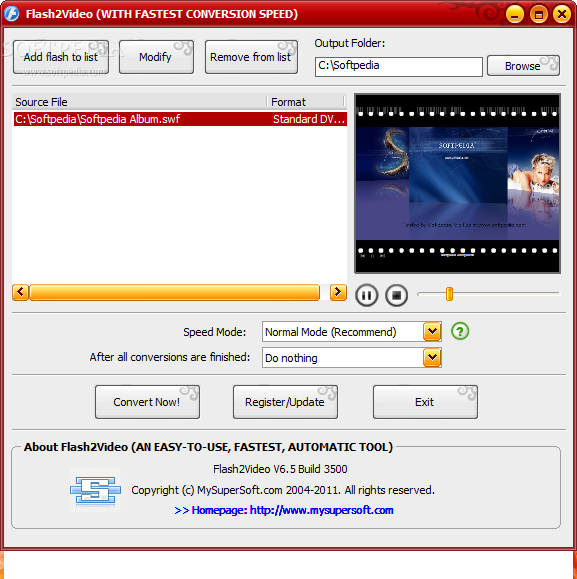Click the Standard DV... format cell

click(x=309, y=119)
